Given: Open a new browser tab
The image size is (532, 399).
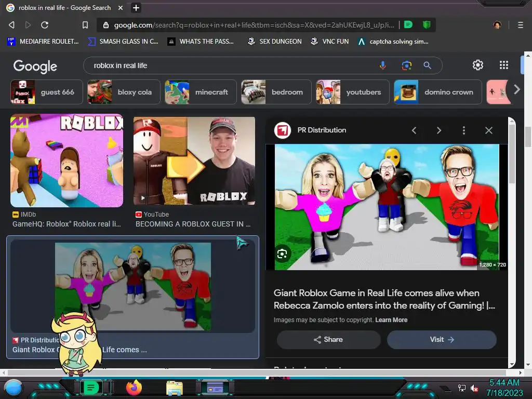Looking at the screenshot, I should (136, 7).
